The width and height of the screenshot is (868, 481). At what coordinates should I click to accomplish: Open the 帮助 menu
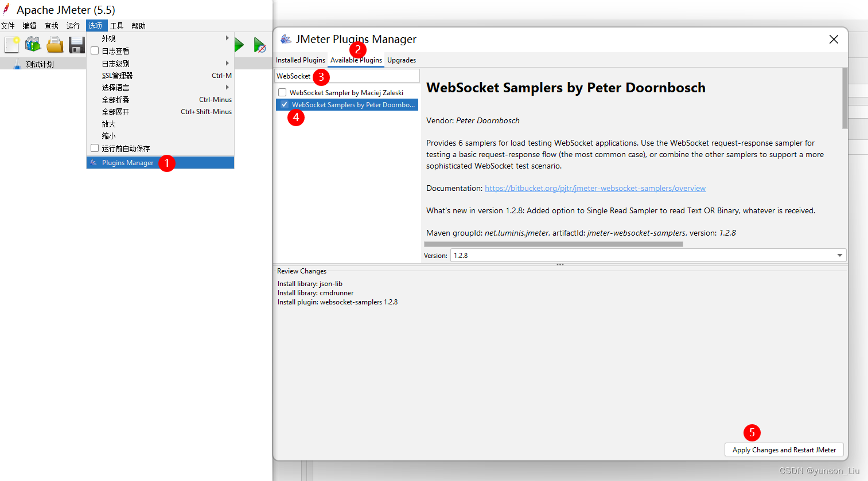[x=138, y=26]
